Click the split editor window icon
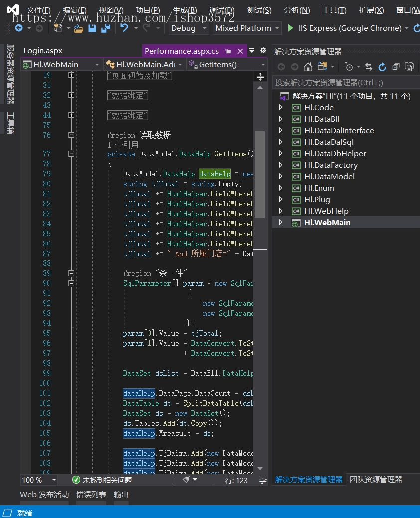The width and height of the screenshot is (420, 518). point(260,77)
